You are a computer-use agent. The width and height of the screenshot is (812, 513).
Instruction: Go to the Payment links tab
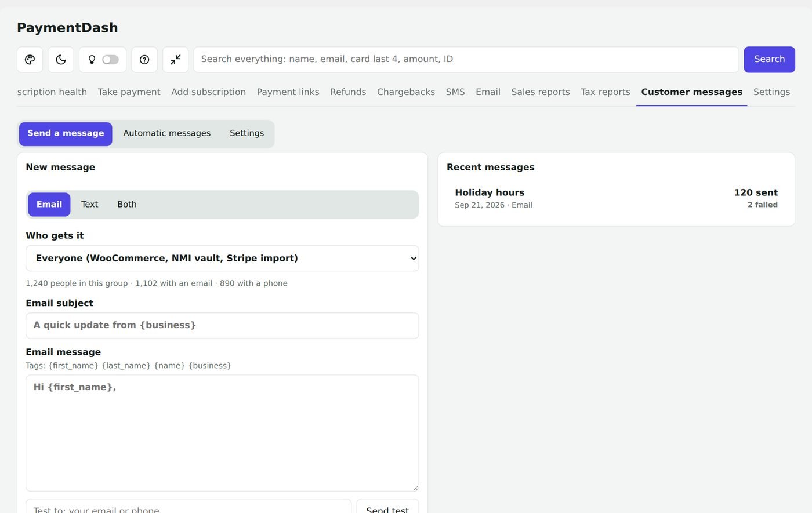[x=288, y=92]
